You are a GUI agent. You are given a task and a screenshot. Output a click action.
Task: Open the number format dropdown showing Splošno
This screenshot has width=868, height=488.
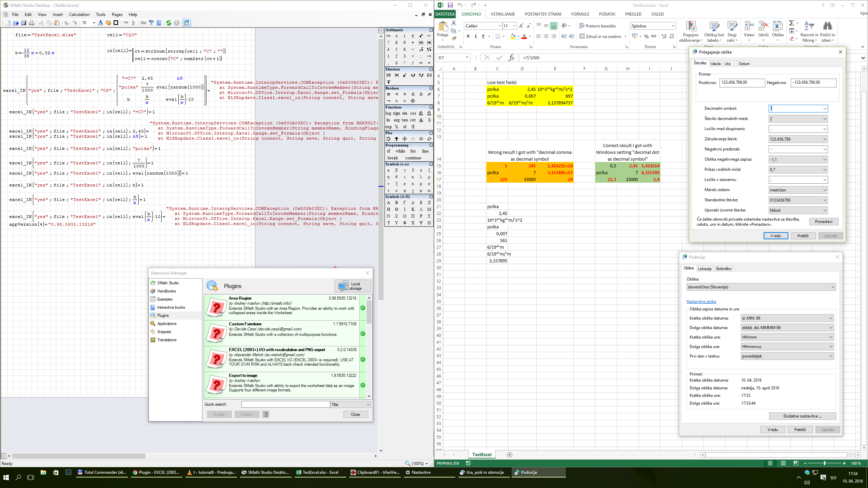tap(673, 26)
